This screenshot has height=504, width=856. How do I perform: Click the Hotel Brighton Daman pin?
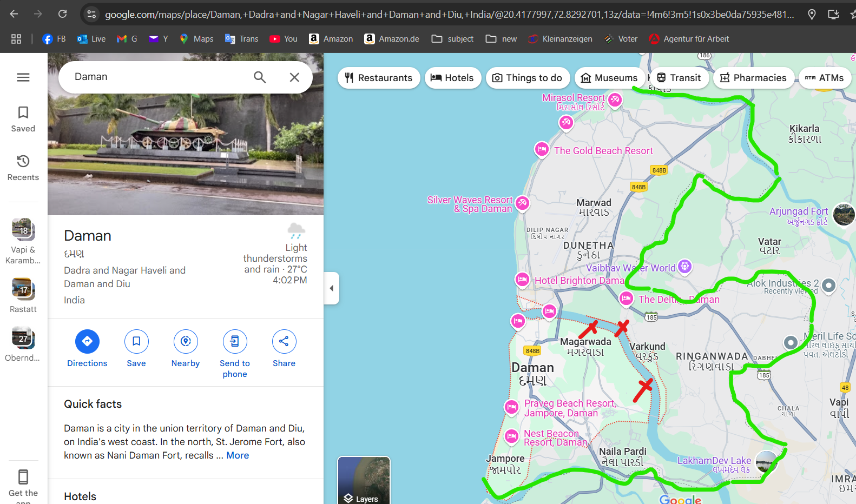pos(522,280)
